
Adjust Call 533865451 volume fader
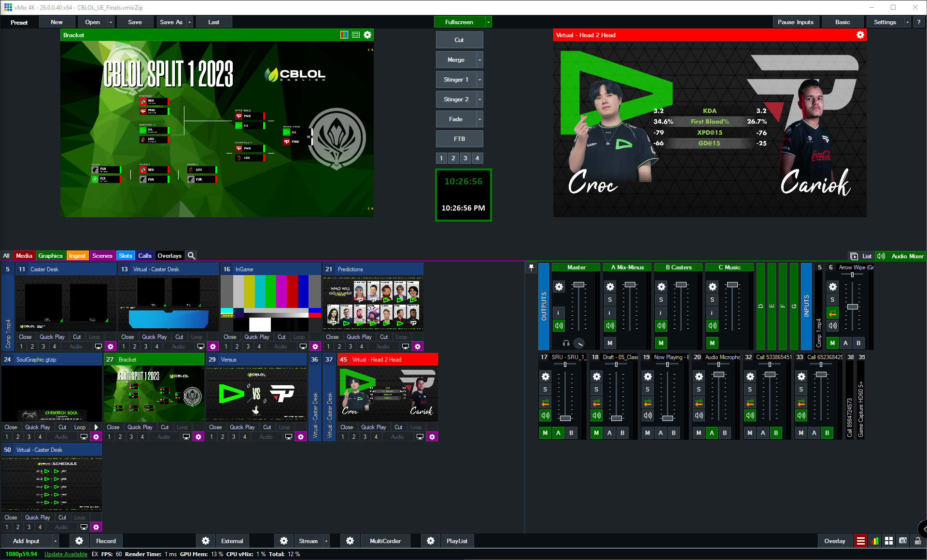coord(770,375)
